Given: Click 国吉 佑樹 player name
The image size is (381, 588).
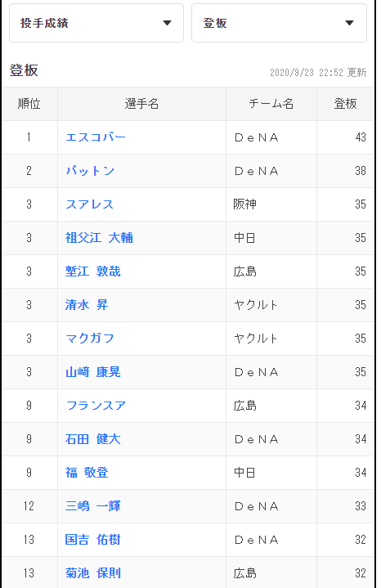Looking at the screenshot, I should (x=93, y=540).
